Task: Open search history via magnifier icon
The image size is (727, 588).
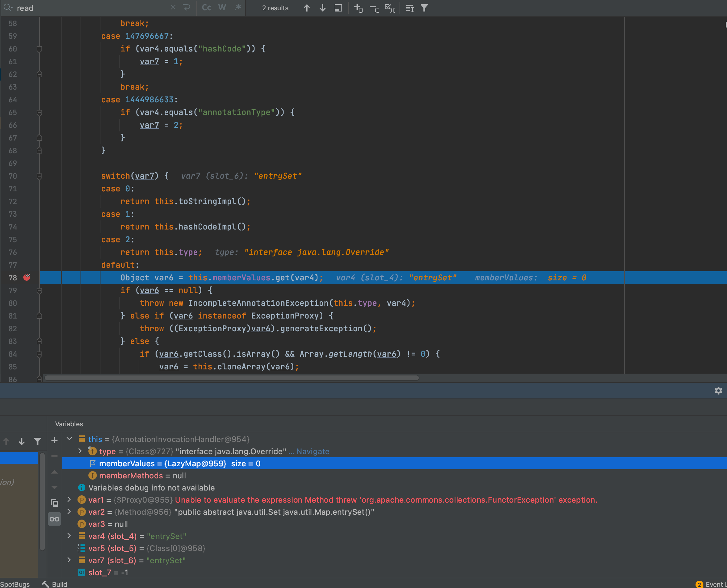Action: 8,8
